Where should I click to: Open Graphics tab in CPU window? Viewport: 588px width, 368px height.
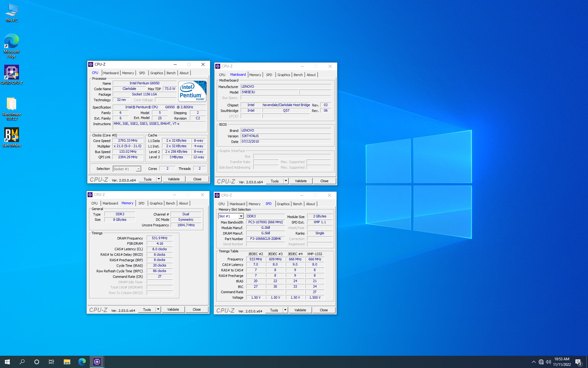[x=157, y=73]
